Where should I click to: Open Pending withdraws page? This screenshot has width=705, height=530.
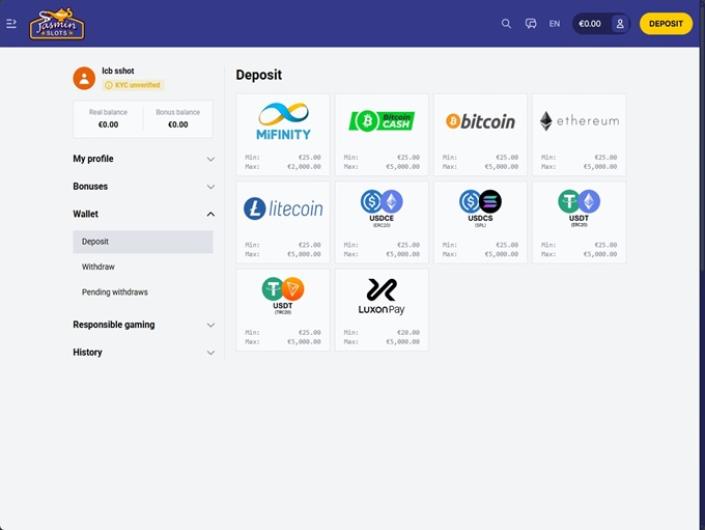tap(115, 293)
